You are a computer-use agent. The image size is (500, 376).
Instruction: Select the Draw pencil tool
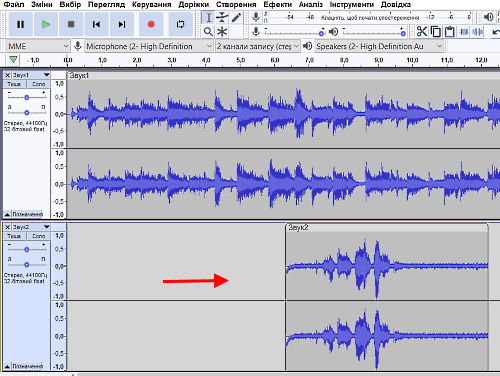pos(236,17)
